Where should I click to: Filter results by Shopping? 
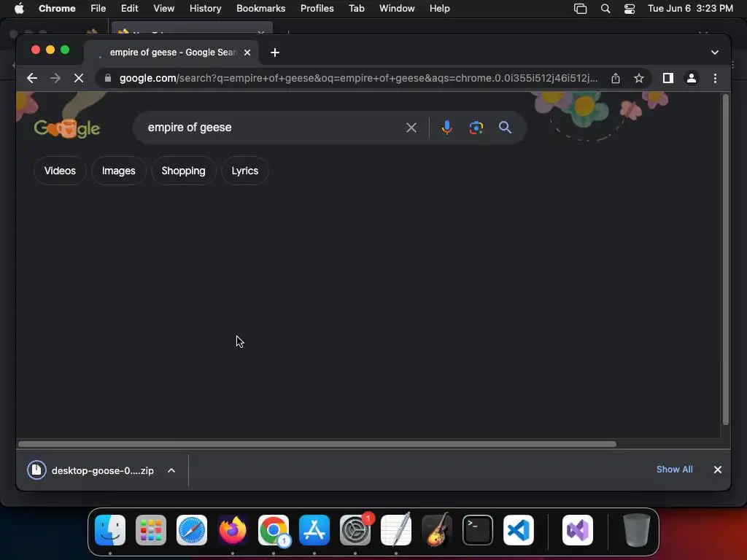point(183,171)
